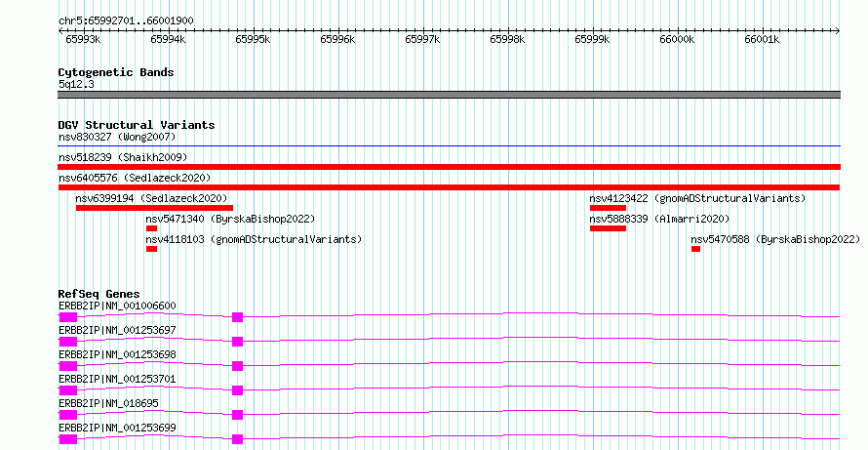The image size is (868, 450).
Task: Click second exon block of NM_001253697
Action: pos(238,342)
